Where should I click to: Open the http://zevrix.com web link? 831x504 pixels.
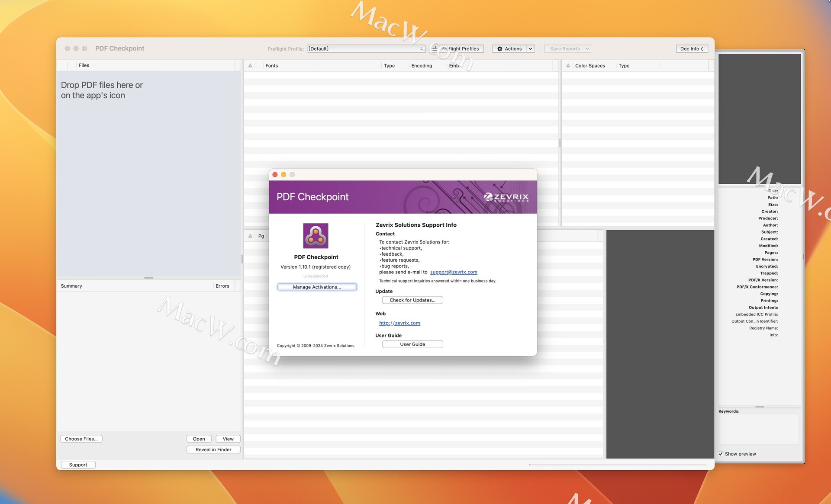(x=399, y=323)
